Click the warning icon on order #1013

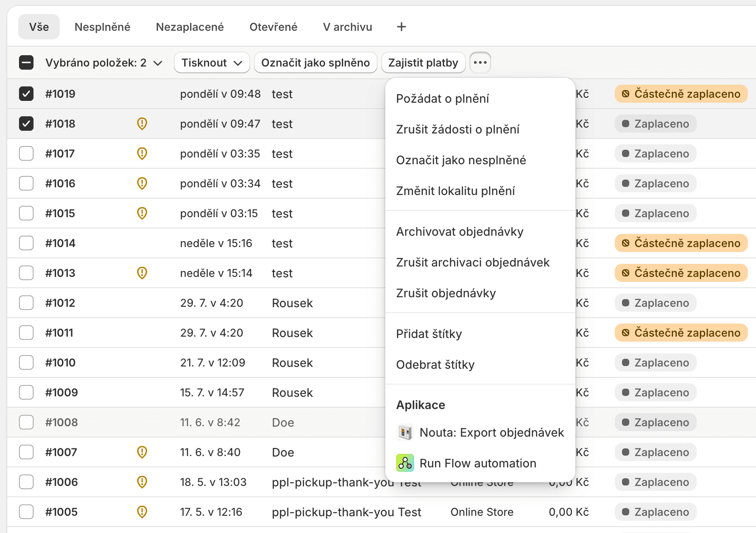click(x=142, y=273)
